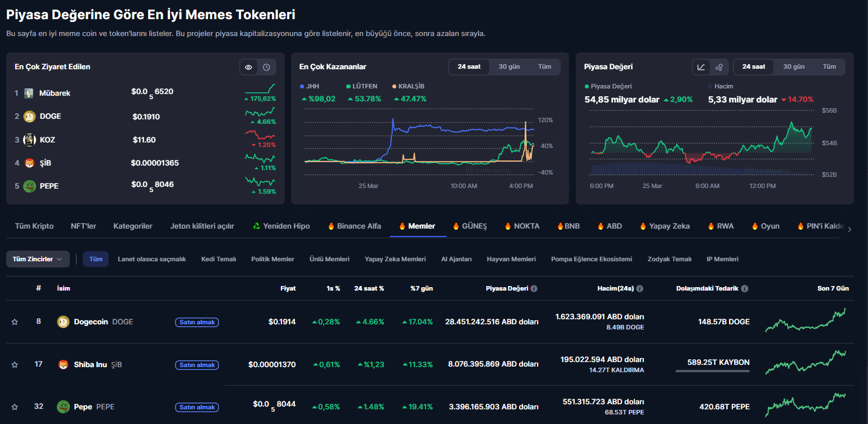This screenshot has width=868, height=424.
Task: Click the info icon beside Hacim(24s) column
Action: coord(640,288)
